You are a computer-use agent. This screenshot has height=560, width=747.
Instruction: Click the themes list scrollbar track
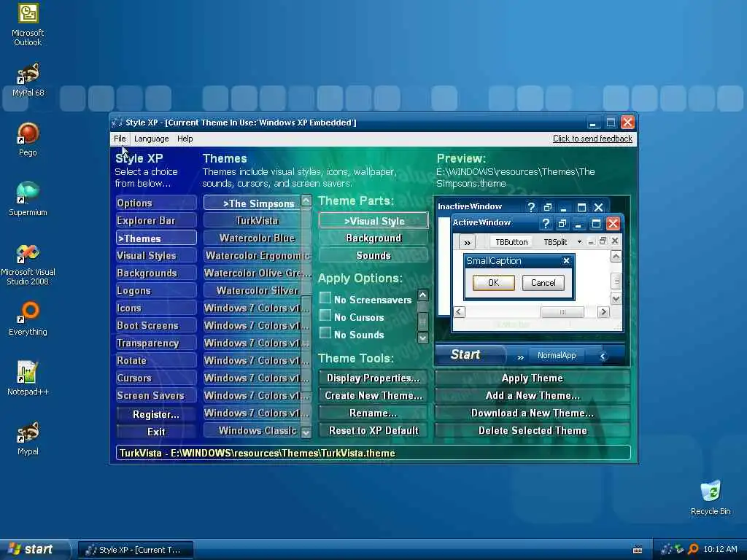pyautogui.click(x=306, y=316)
